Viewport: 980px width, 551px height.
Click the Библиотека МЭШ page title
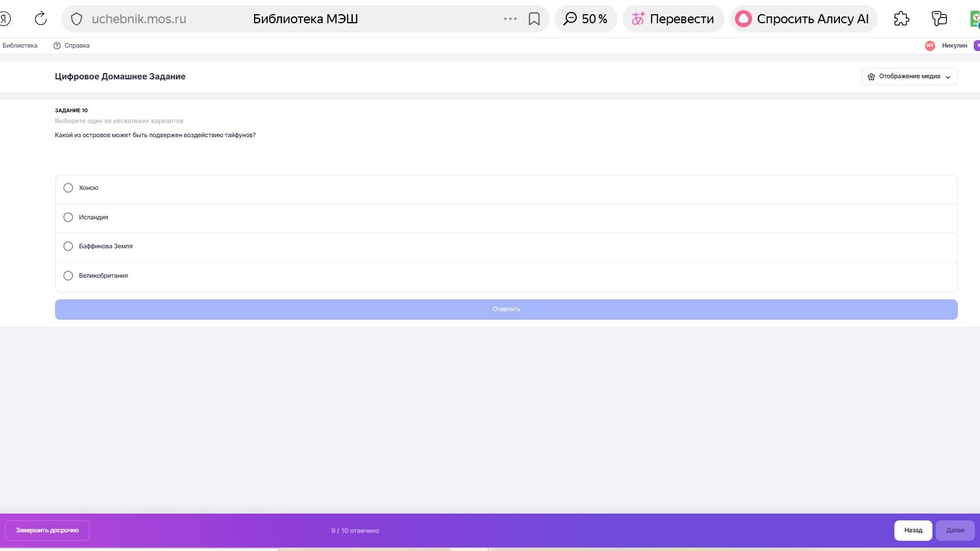[305, 19]
